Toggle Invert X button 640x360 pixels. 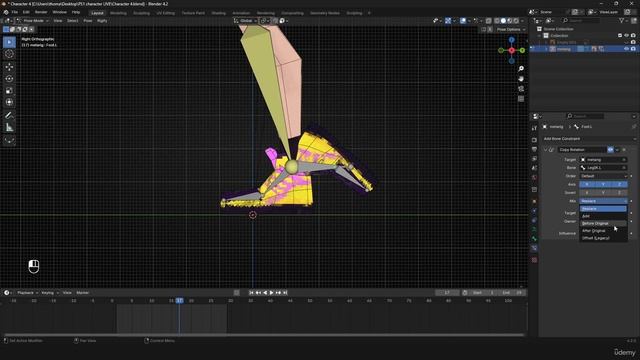pos(587,193)
